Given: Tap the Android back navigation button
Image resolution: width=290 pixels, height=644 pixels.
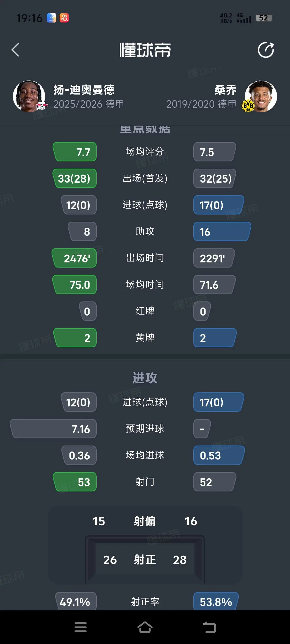Looking at the screenshot, I should [x=209, y=627].
